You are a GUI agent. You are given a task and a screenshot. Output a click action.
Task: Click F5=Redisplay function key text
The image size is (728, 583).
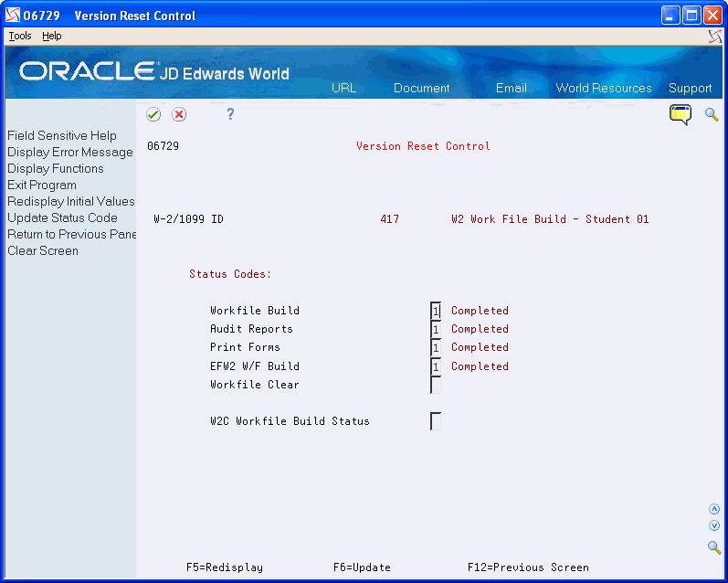coord(225,567)
